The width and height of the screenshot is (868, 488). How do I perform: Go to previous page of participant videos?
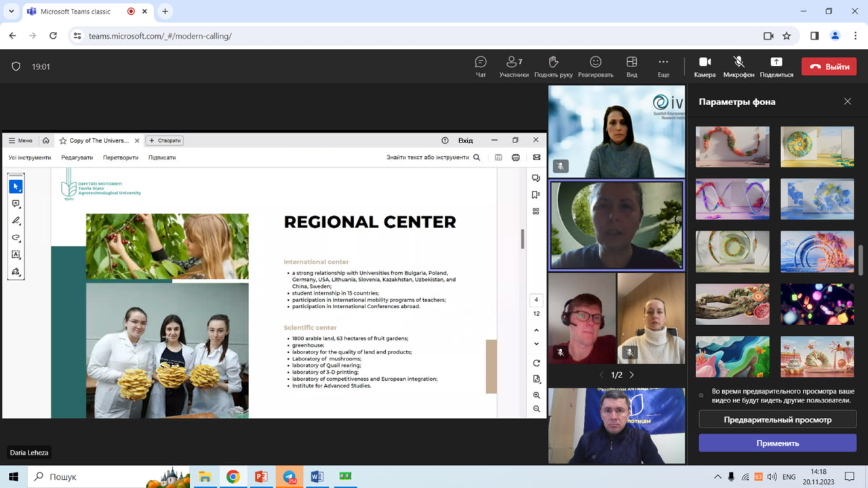pos(601,375)
